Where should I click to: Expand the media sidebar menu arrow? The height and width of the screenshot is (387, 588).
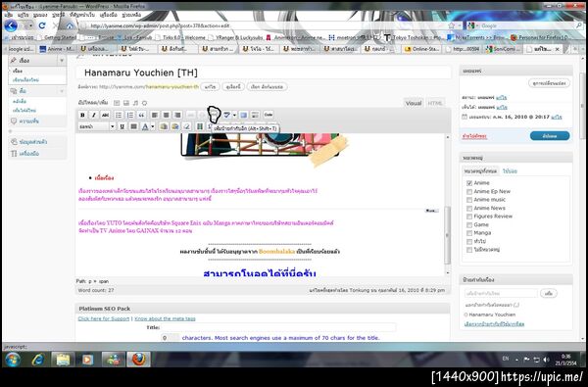tap(62, 91)
